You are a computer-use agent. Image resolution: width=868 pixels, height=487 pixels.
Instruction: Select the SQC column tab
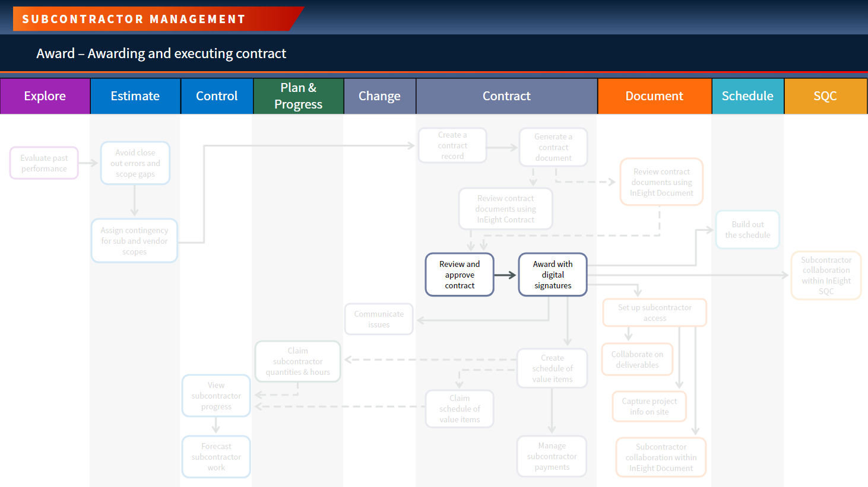coord(826,96)
